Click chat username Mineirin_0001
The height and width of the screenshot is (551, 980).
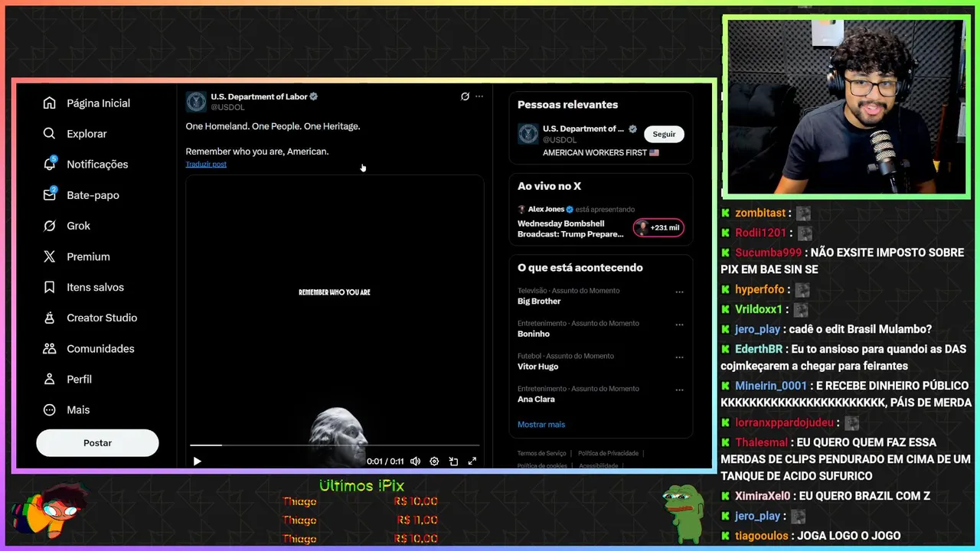pos(771,386)
